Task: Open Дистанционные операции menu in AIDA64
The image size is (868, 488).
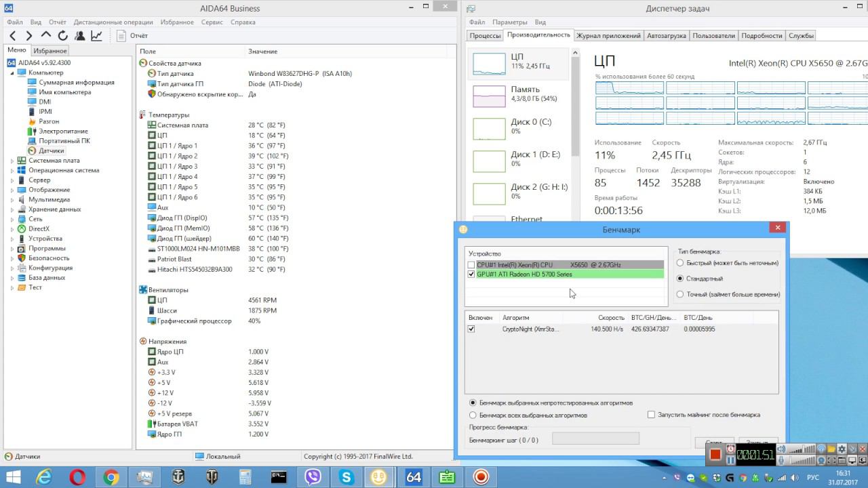Action: pos(113,22)
